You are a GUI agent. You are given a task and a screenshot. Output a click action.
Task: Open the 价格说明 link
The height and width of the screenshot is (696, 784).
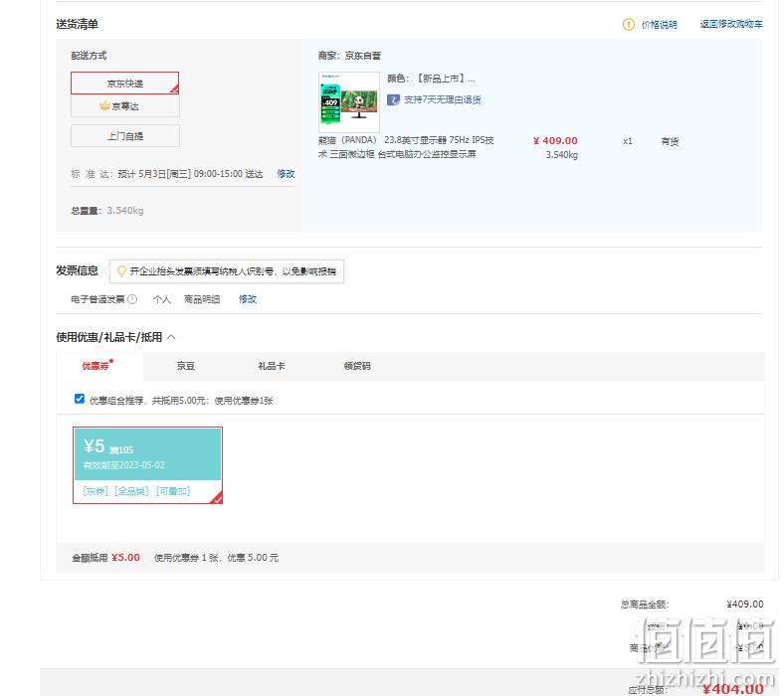coord(659,25)
